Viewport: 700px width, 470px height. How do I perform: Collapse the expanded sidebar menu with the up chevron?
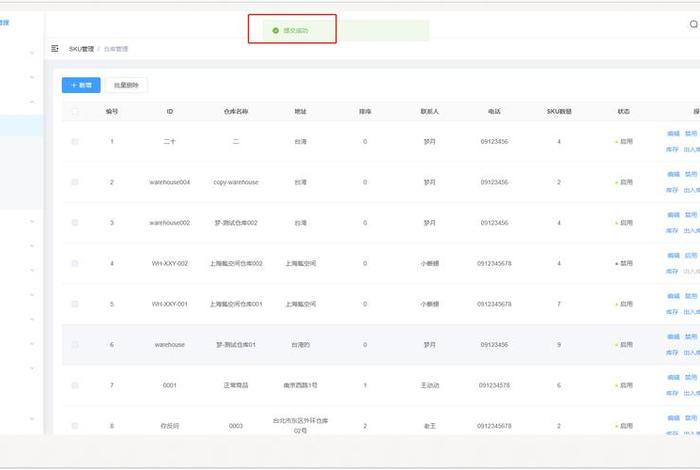(x=32, y=102)
